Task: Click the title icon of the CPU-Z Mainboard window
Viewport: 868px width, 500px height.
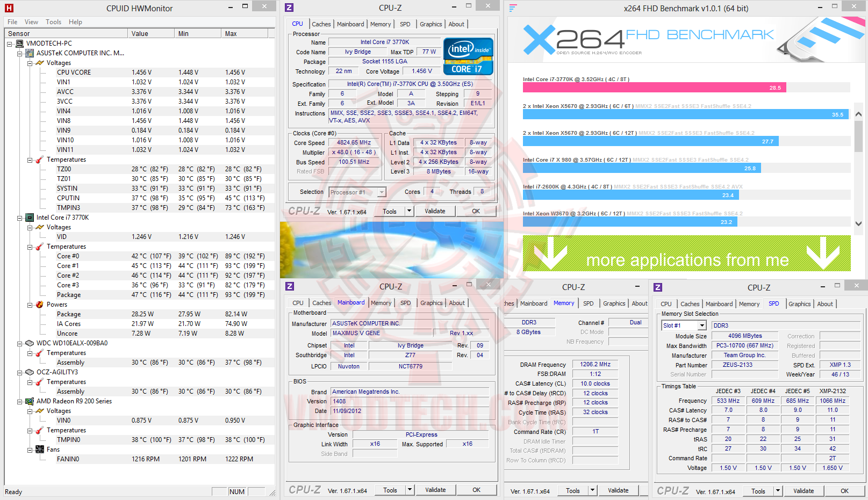Action: (x=290, y=287)
